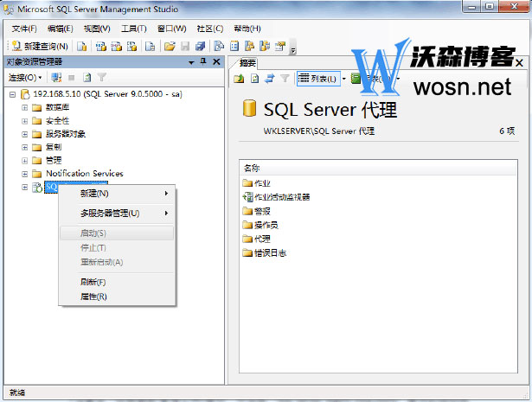Click the Up one level icon in 摘要 toolbar
The image size is (532, 402).
(239, 79)
